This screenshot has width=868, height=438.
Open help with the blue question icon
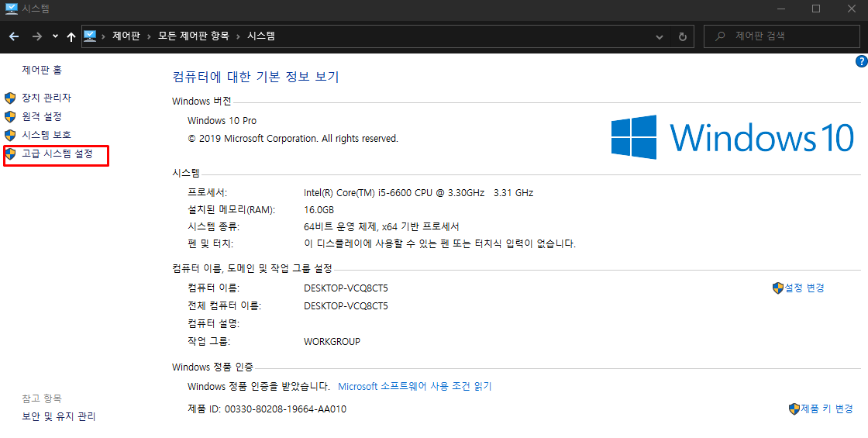tap(861, 61)
